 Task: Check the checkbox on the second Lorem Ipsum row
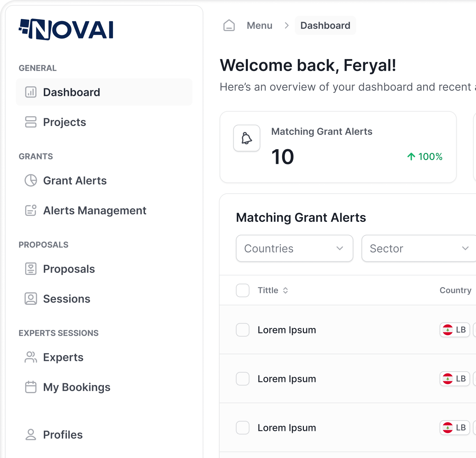click(x=242, y=379)
